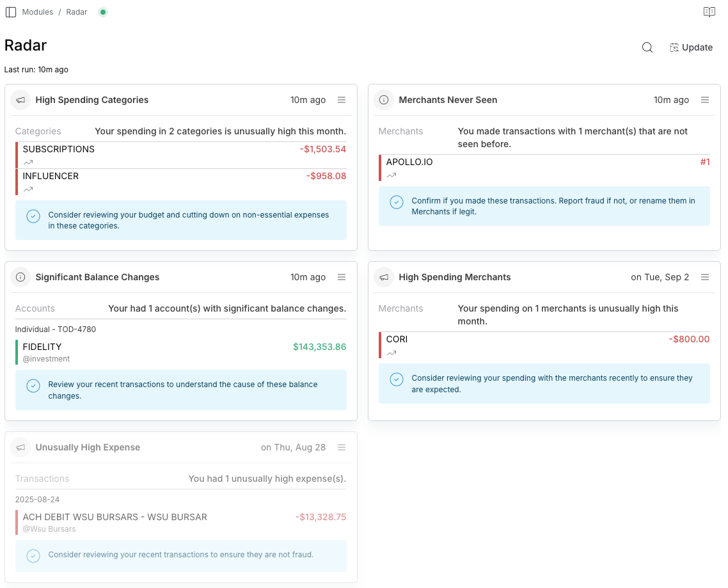Image resolution: width=728 pixels, height=588 pixels.
Task: Open the documentation book icon
Action: pyautogui.click(x=709, y=12)
